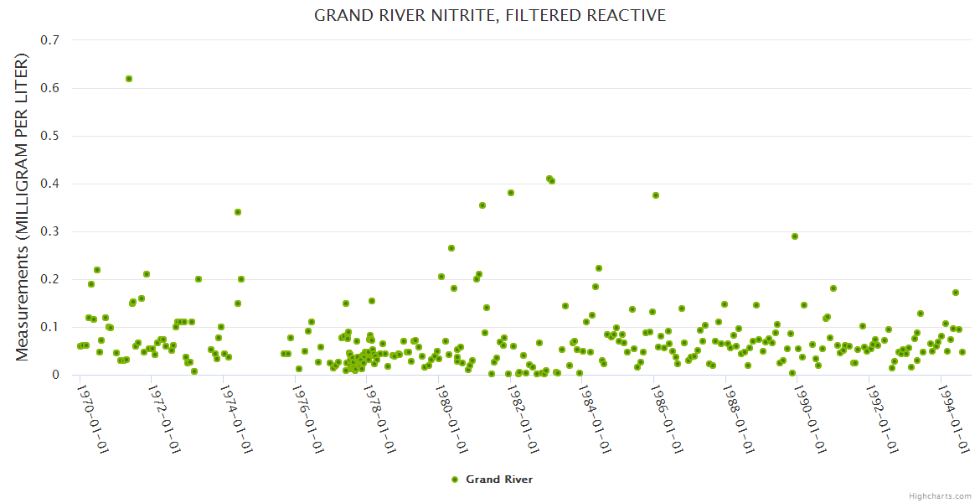Click the chart title Grand River Nitrite
The width and height of the screenshot is (980, 503).
(x=490, y=16)
